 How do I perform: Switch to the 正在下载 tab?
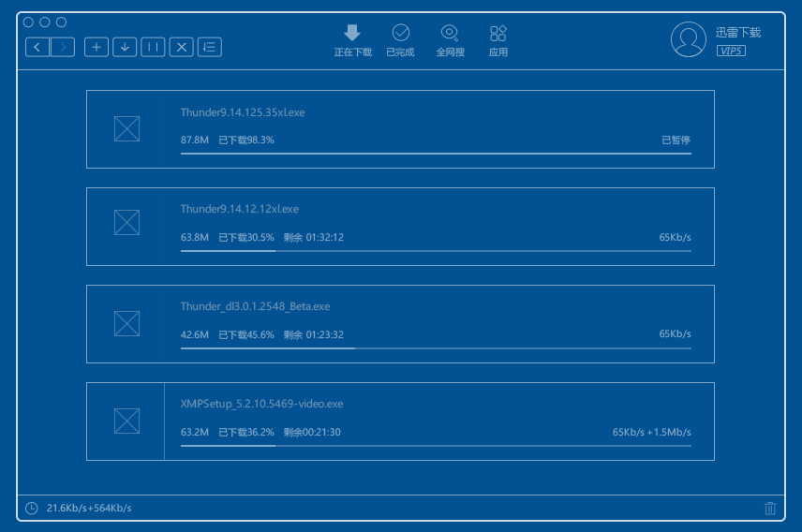click(352, 41)
